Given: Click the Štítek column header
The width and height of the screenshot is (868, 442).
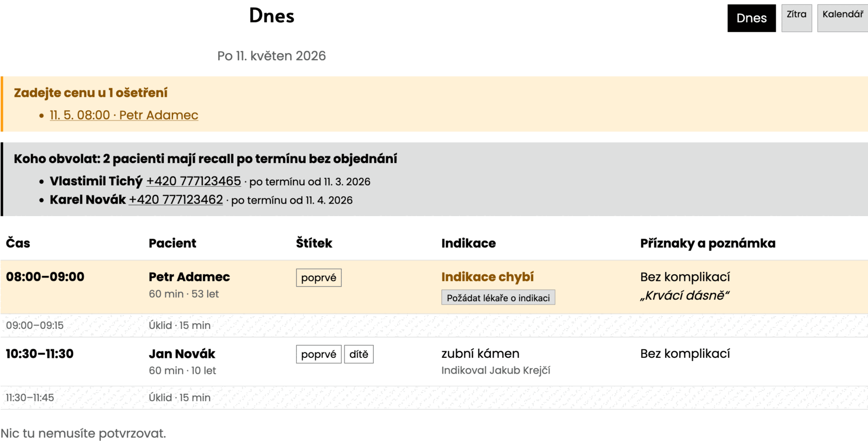Looking at the screenshot, I should (x=314, y=243).
